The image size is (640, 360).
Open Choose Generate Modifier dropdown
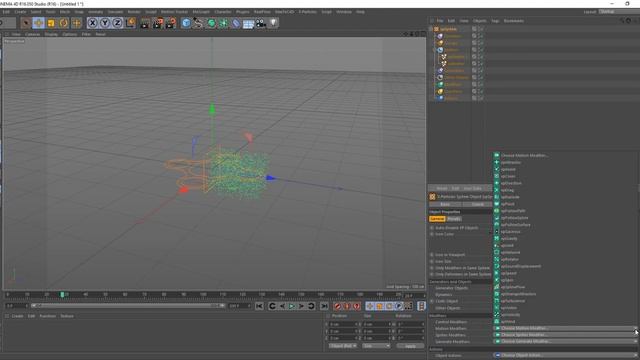pyautogui.click(x=565, y=341)
